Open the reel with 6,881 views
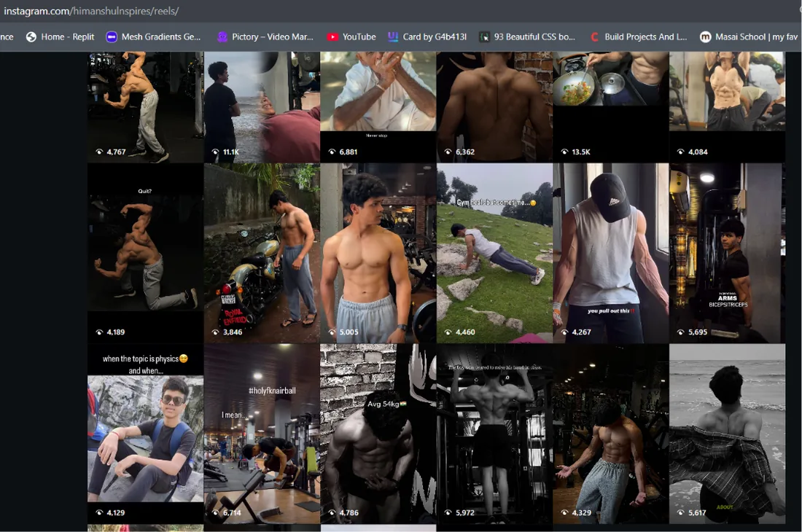This screenshot has height=532, width=802. [378, 107]
